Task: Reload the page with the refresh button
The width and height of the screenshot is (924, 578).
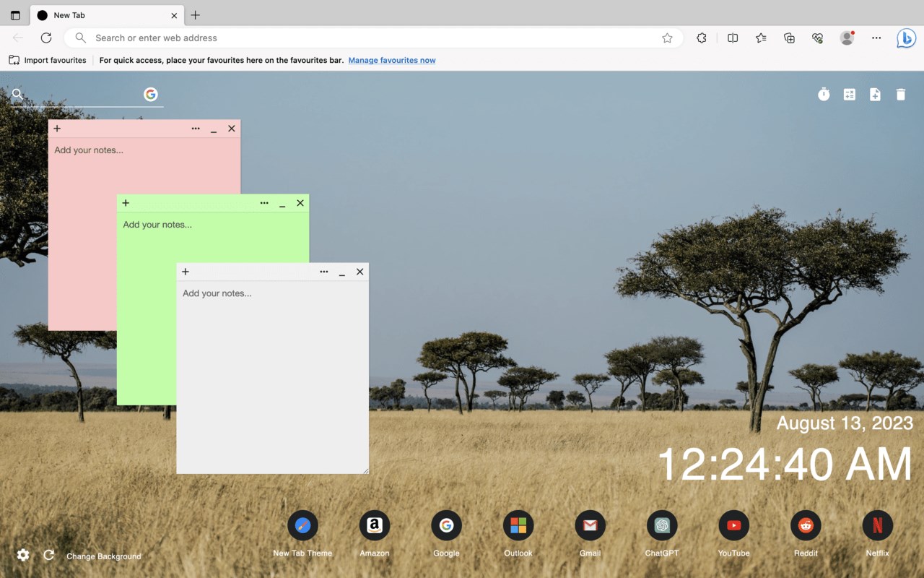Action: 46,38
